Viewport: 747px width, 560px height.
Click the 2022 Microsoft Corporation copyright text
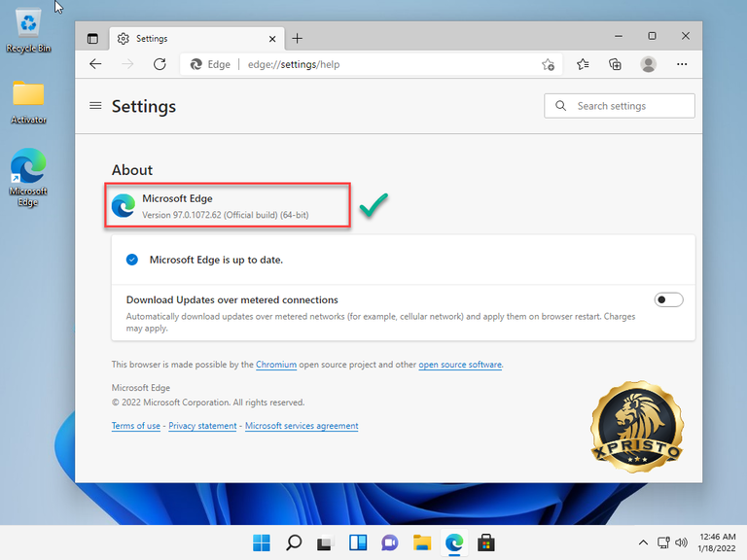[208, 402]
